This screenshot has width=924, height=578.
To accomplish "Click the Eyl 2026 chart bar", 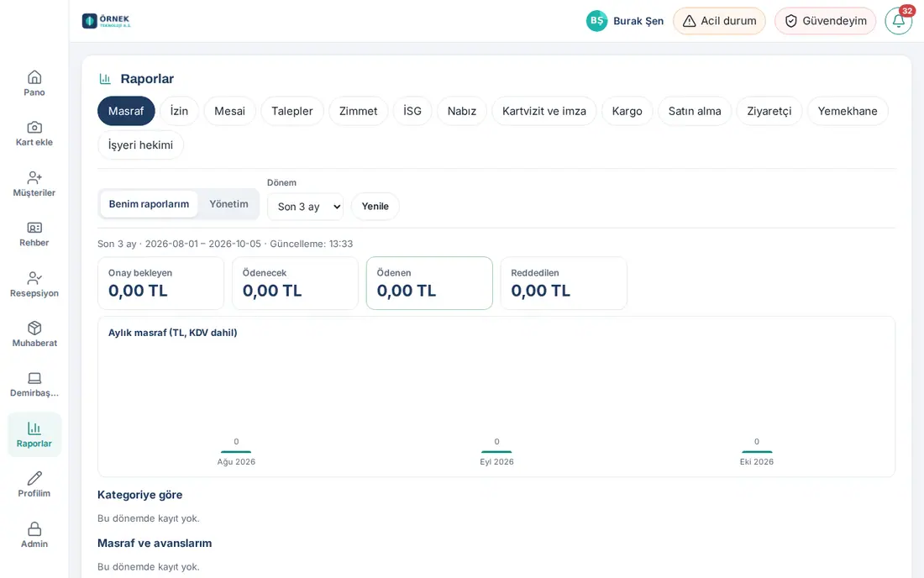I will 496,452.
